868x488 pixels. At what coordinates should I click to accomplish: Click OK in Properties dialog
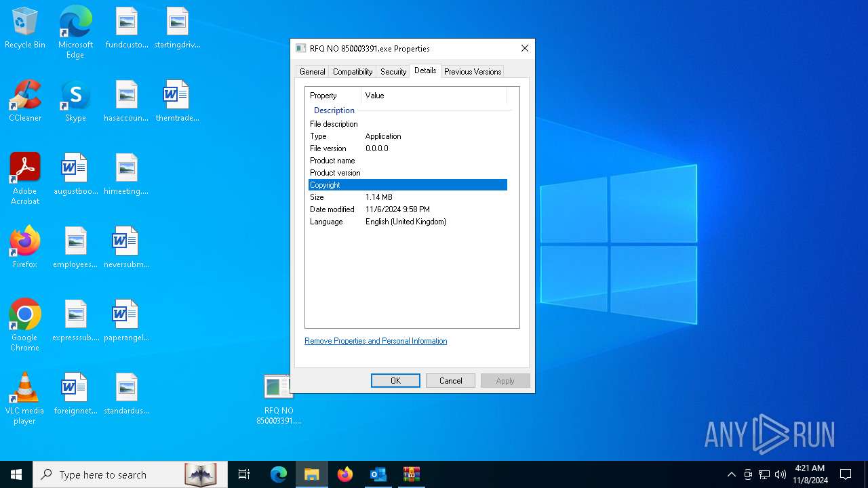395,381
